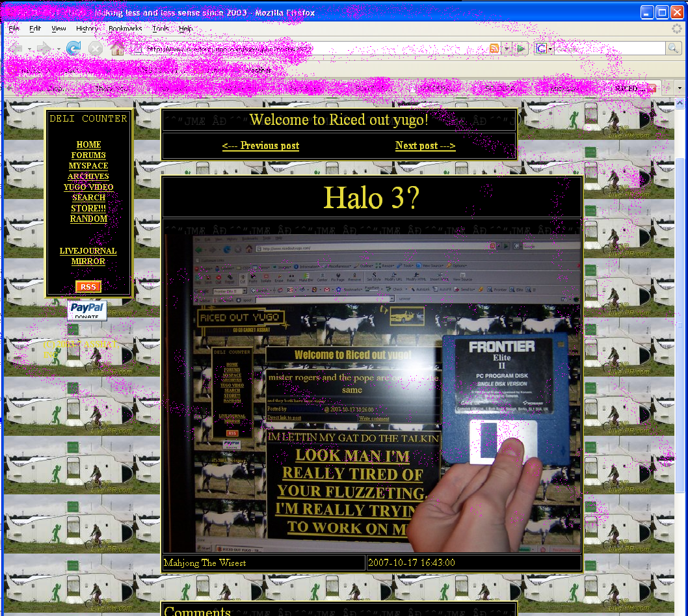Open the Back history dropdown arrow
Viewport: 688px width, 616px height.
29,49
